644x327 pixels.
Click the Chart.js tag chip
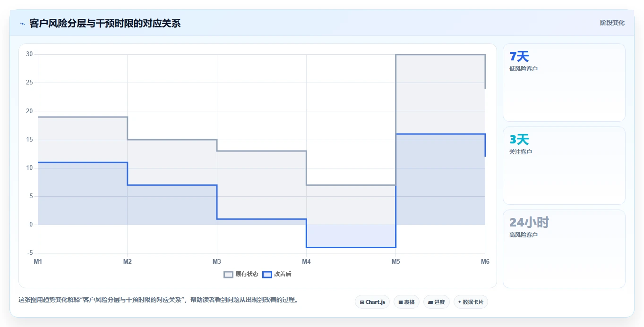pyautogui.click(x=372, y=302)
